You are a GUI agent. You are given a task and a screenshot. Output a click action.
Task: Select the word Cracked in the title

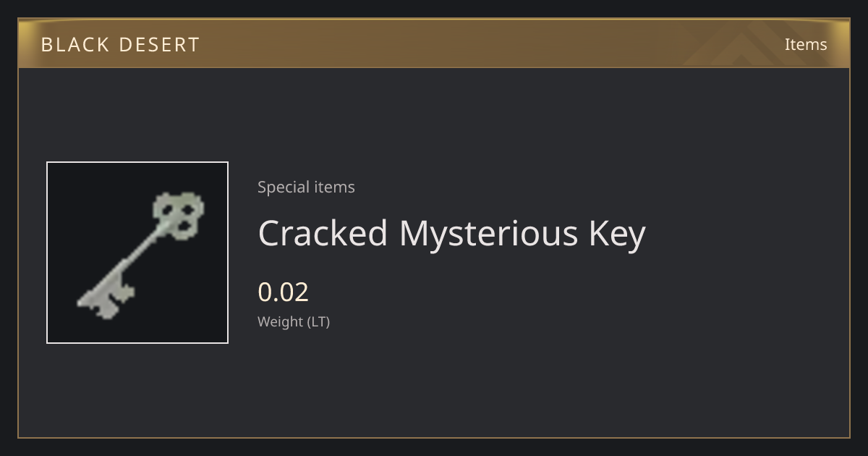(323, 233)
